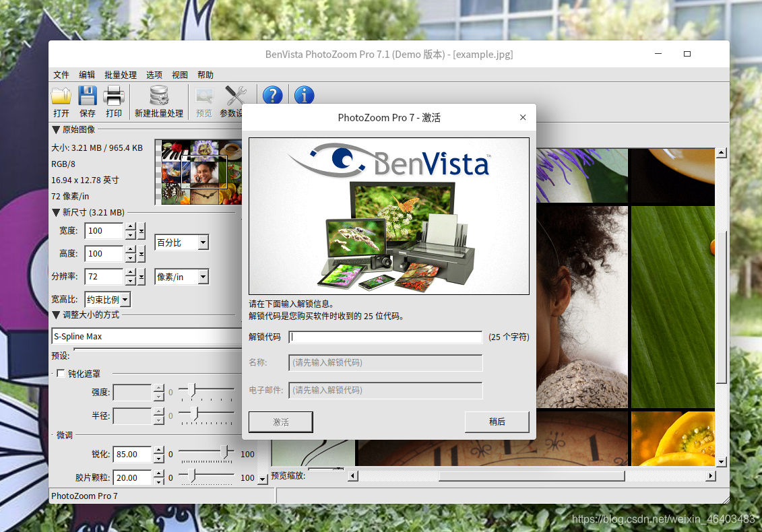Increase 分辨率 with its up spinner arrow
The image size is (762, 532).
coord(130,273)
